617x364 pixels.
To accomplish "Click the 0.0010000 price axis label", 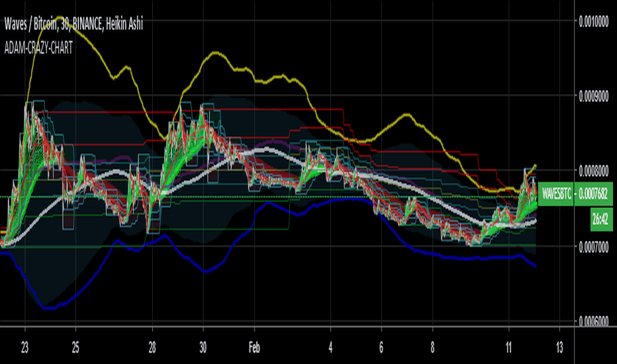I will pos(594,22).
